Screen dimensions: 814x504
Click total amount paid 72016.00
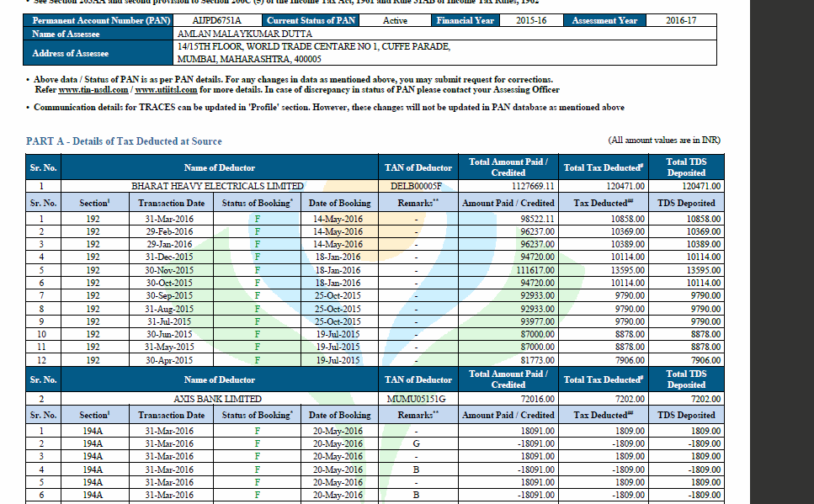(x=537, y=399)
